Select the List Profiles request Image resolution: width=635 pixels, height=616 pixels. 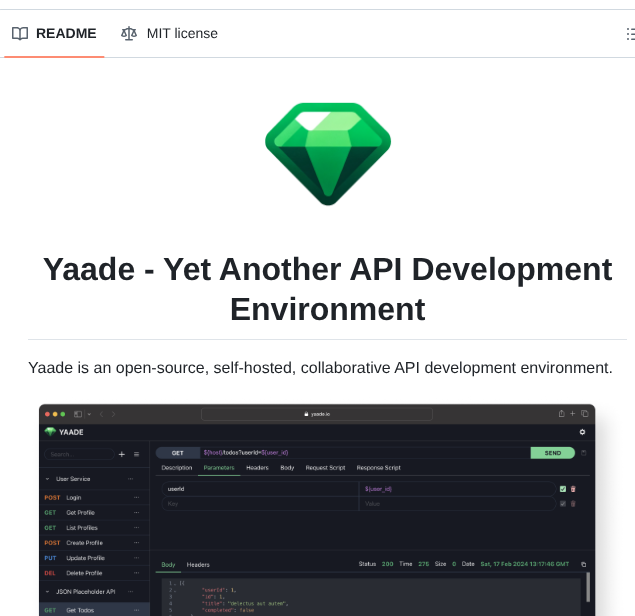click(x=94, y=528)
